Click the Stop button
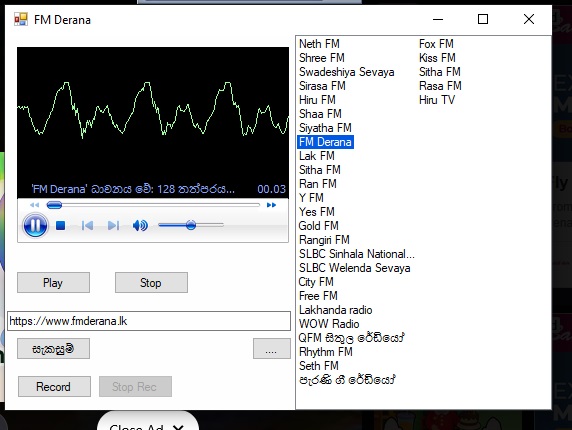Image resolution: width=572 pixels, height=430 pixels. coord(151,283)
